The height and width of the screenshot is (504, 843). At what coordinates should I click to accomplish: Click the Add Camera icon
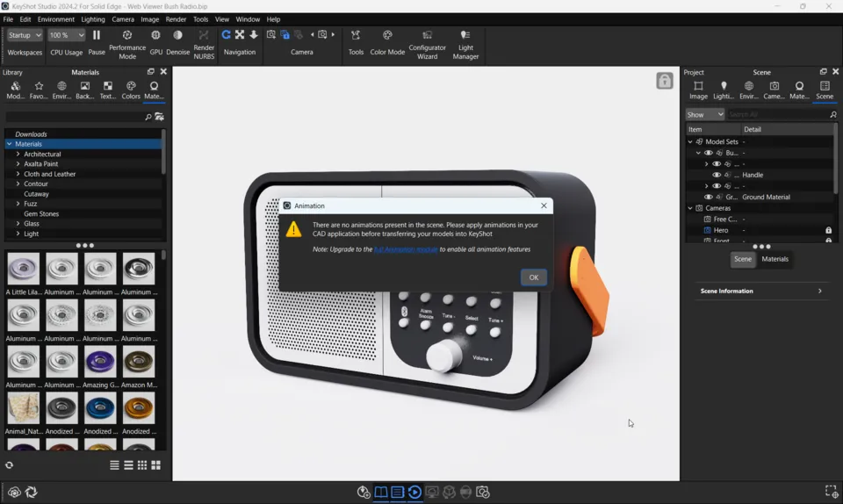[271, 34]
